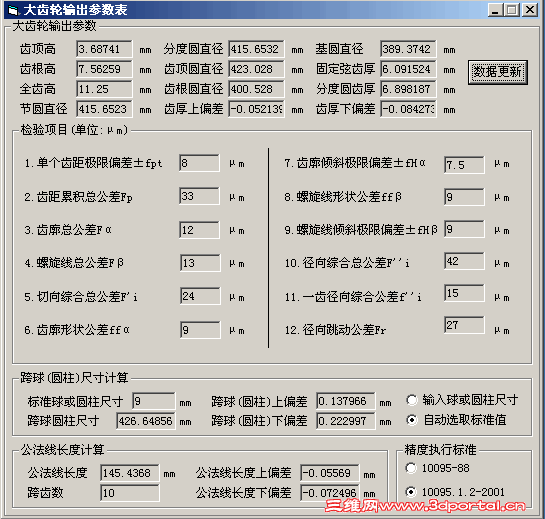The width and height of the screenshot is (545, 519).
Task: Click the 检验项目 (单位:μm) group label
Action: (x=74, y=130)
